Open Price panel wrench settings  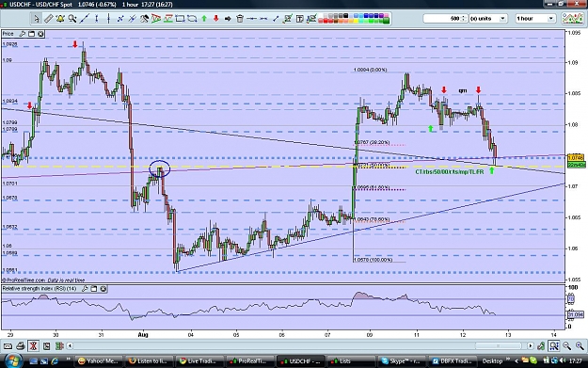pyautogui.click(x=23, y=34)
